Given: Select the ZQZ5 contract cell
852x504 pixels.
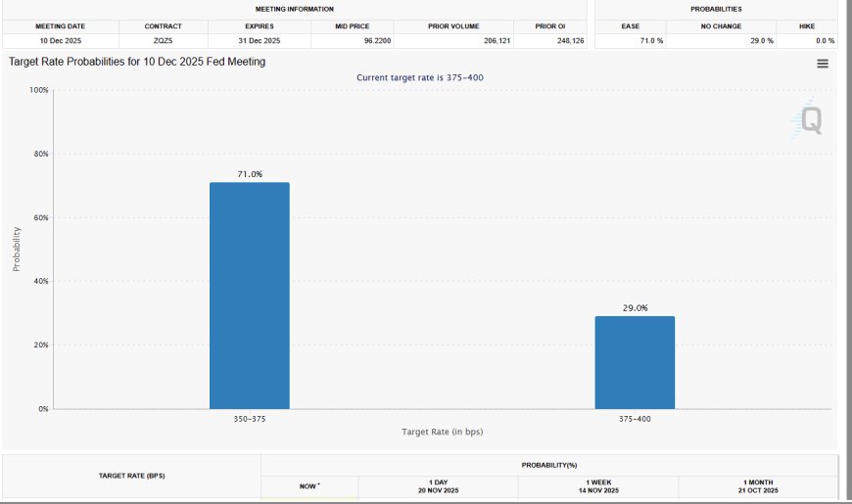Looking at the screenshot, I should pyautogui.click(x=163, y=41).
